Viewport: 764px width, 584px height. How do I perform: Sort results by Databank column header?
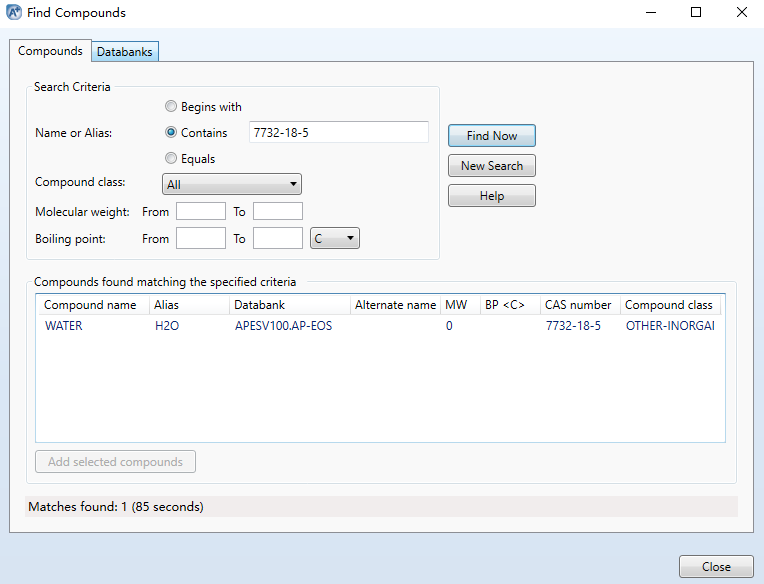pyautogui.click(x=289, y=305)
